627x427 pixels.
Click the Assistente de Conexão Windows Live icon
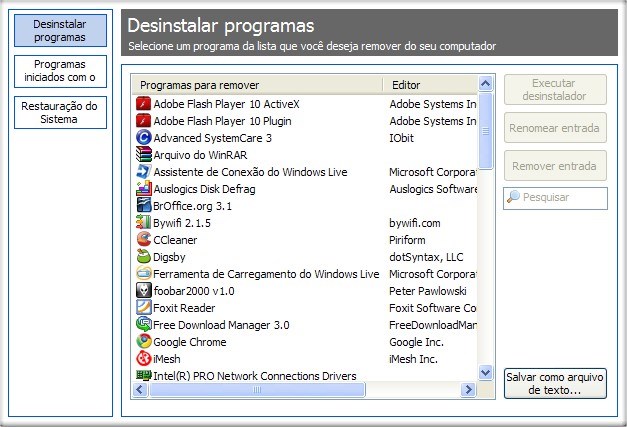(144, 172)
